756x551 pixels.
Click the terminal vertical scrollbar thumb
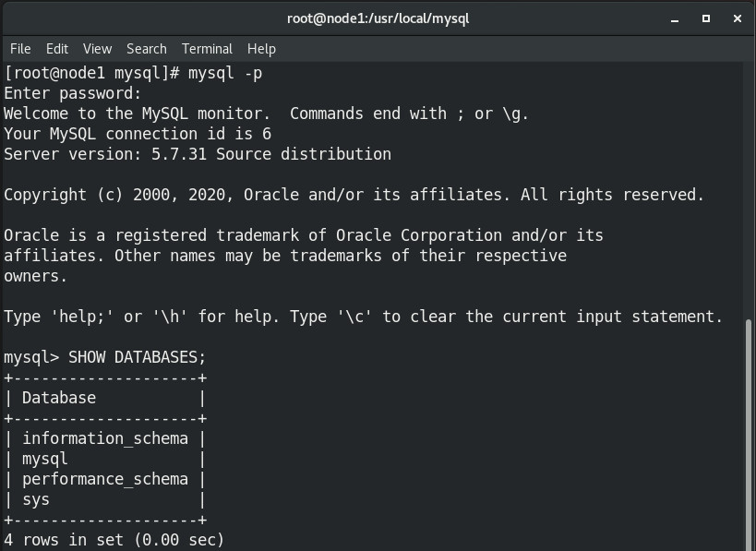point(749,434)
